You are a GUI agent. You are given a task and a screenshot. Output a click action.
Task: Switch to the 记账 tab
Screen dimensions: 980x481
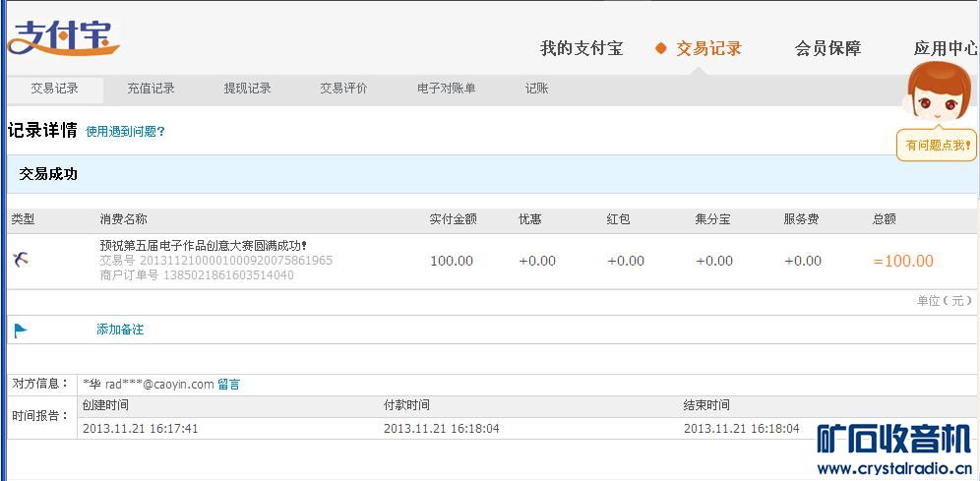pyautogui.click(x=536, y=89)
